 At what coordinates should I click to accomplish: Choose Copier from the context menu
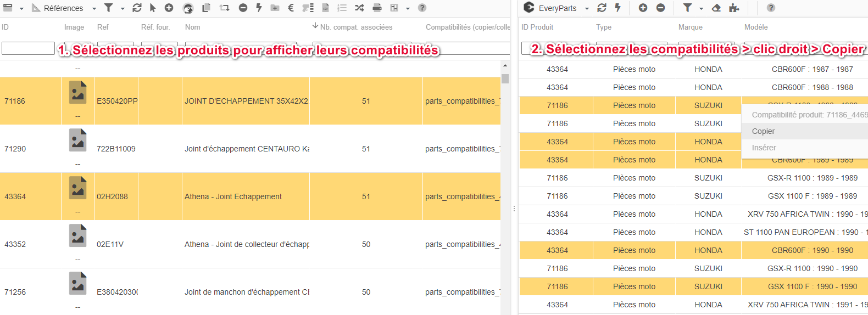click(x=763, y=131)
